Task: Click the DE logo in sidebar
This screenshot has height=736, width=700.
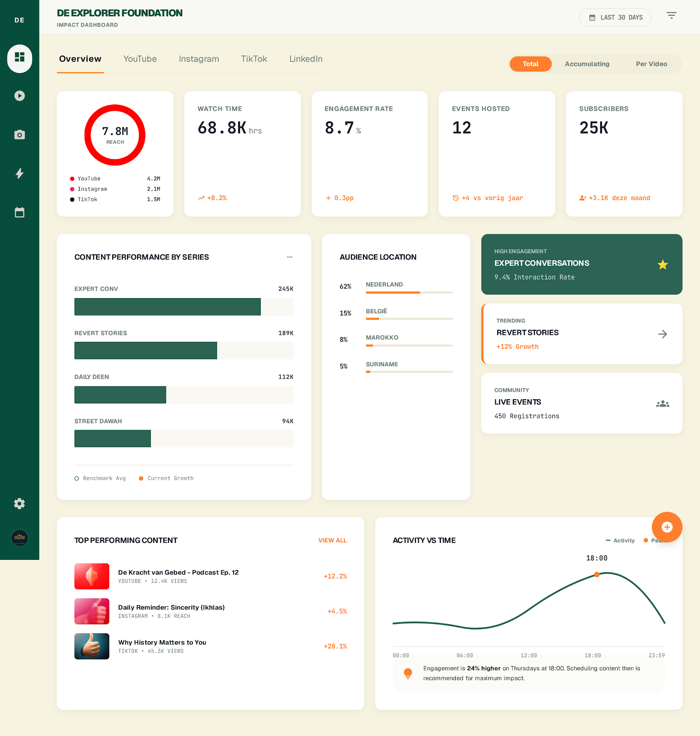Action: point(19,20)
